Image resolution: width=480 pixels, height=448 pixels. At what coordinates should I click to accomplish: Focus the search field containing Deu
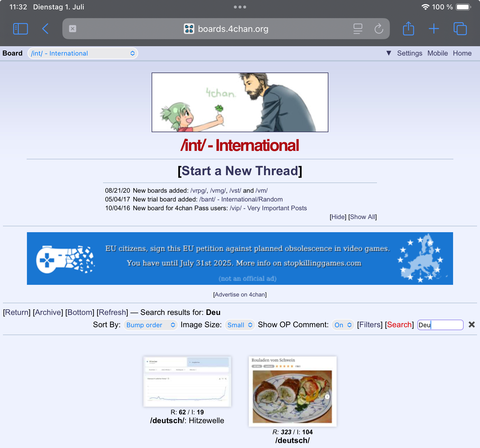440,325
